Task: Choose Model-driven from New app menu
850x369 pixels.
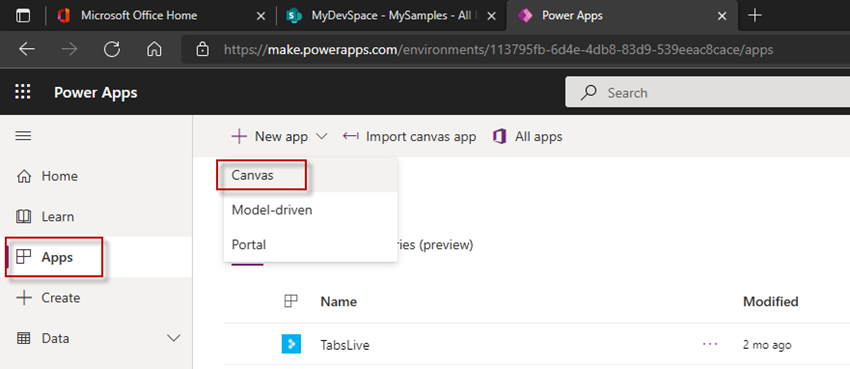Action: click(x=311, y=210)
